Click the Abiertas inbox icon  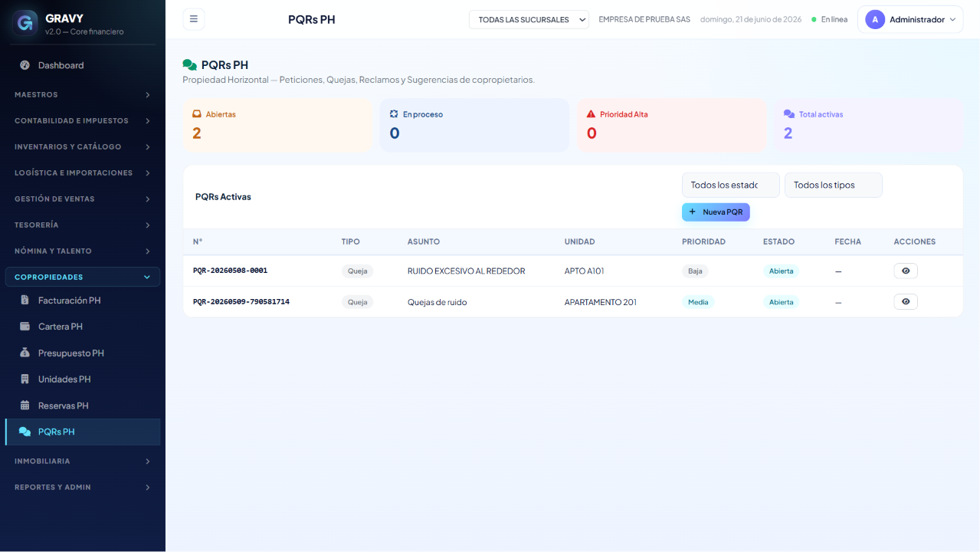pos(197,114)
